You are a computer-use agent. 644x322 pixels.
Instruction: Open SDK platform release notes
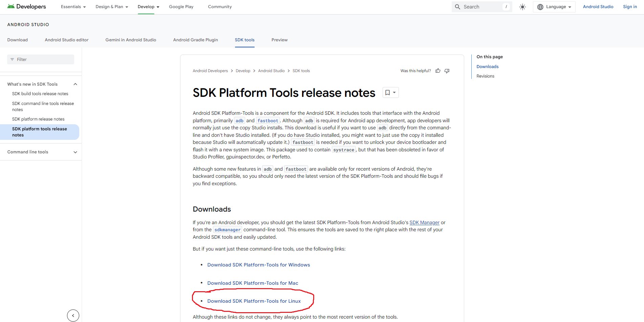(x=38, y=119)
